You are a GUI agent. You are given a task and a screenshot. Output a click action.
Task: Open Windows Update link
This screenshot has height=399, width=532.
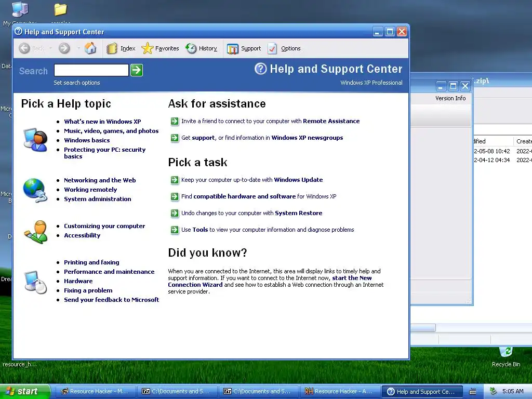[298, 180]
